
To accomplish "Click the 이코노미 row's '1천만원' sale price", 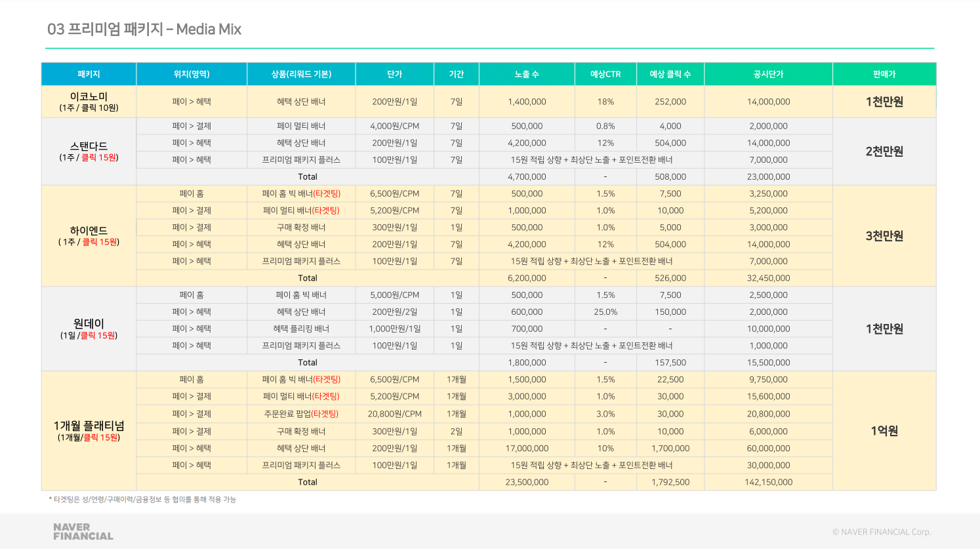I will point(884,102).
